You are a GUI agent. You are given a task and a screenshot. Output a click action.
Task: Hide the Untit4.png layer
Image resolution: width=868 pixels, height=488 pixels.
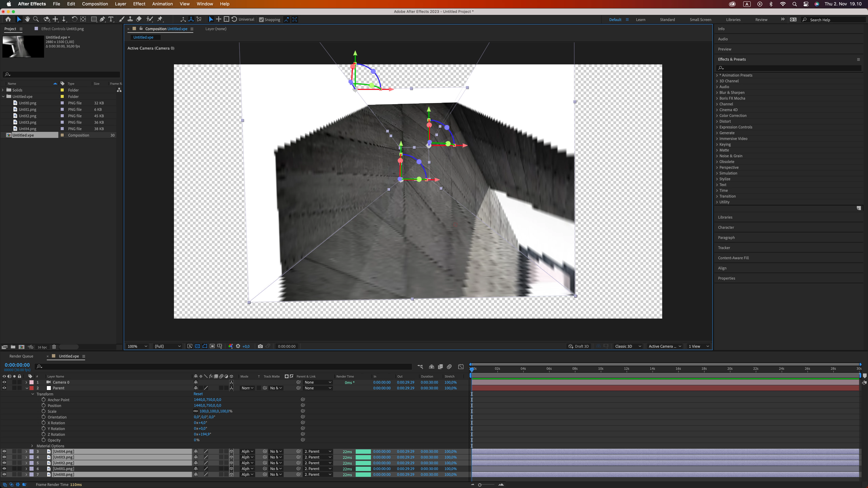(x=4, y=451)
